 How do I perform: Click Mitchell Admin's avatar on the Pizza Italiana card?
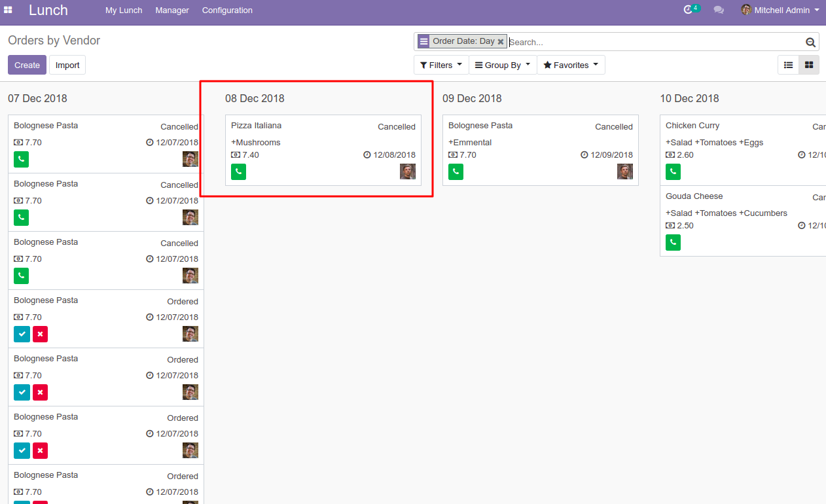(x=407, y=171)
